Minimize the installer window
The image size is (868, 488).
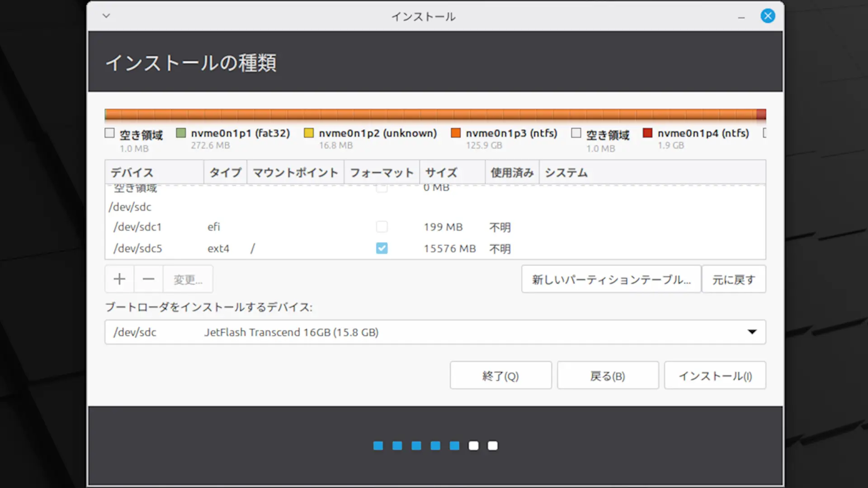[741, 17]
